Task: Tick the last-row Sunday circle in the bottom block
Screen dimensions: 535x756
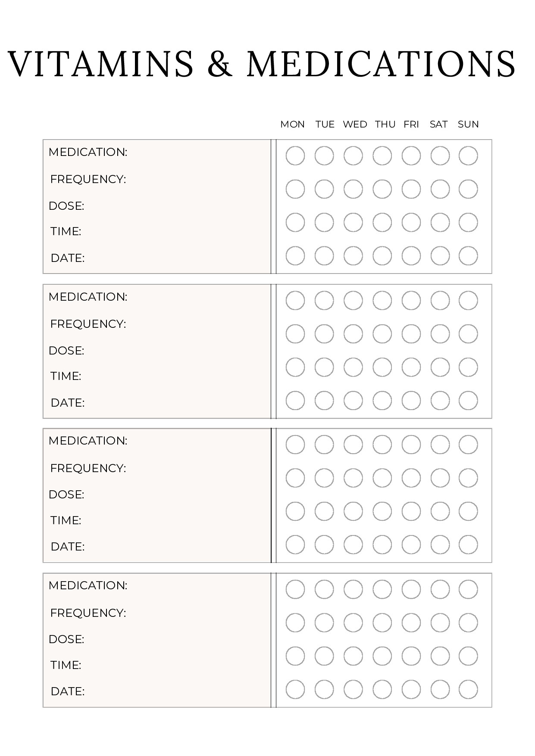Action: coord(468,690)
